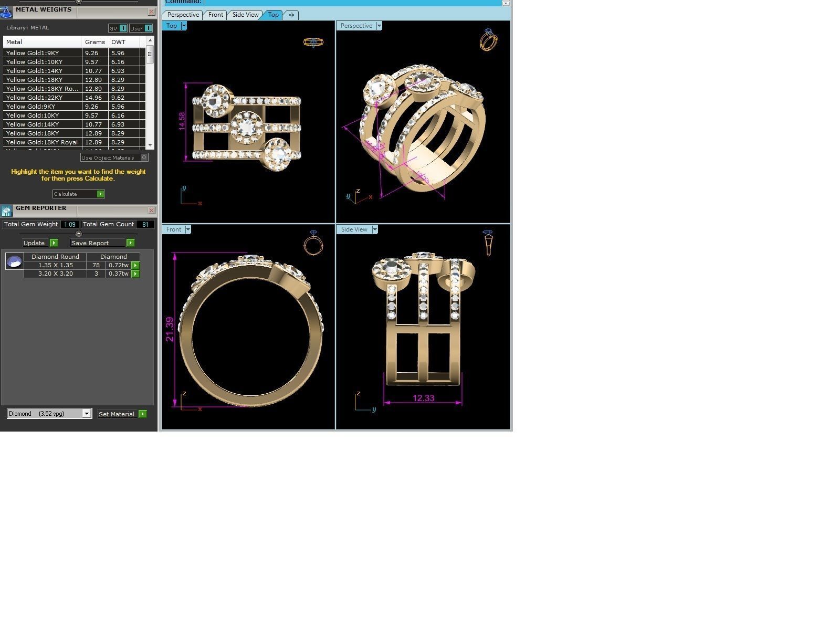This screenshot has height=630, width=840.
Task: Close the Gem Reporter panel
Action: point(151,211)
